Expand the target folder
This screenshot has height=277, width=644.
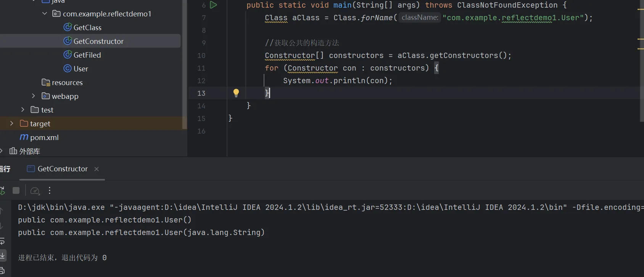tap(12, 124)
